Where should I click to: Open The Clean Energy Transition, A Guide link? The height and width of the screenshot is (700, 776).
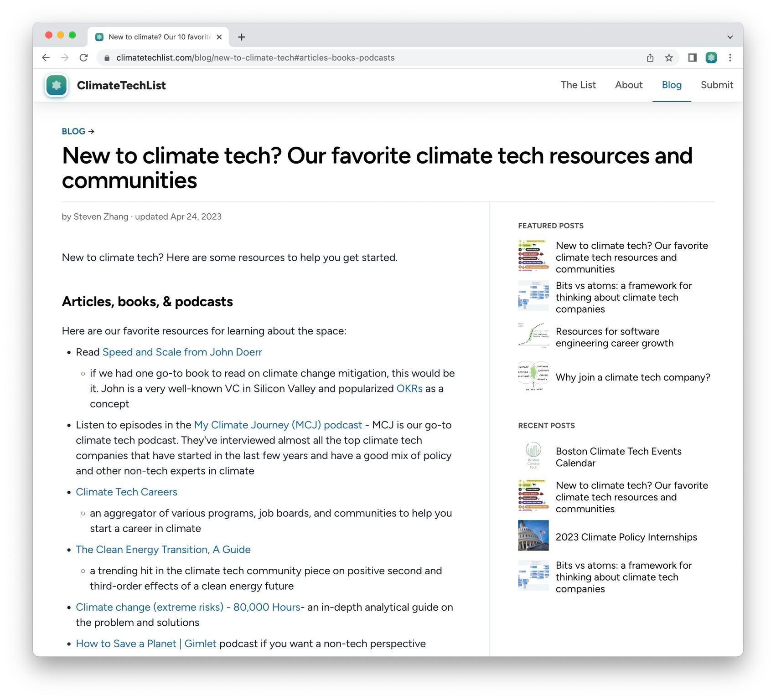(x=163, y=549)
